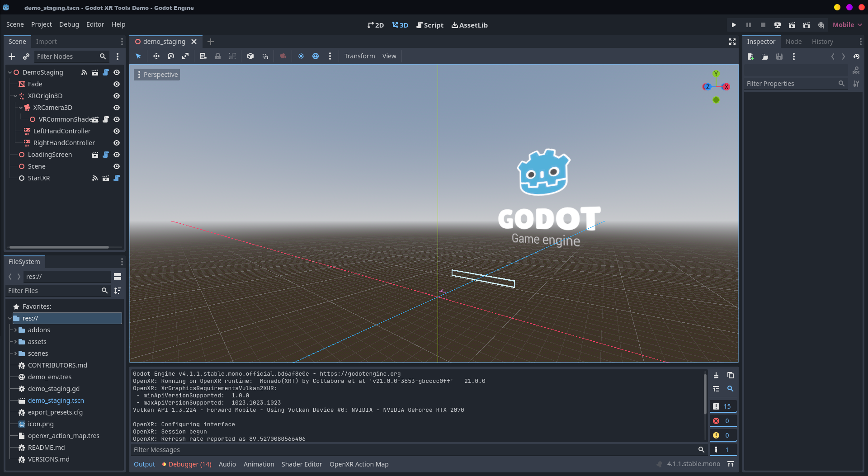Select the Rotate Mode tool in toolbar

pyautogui.click(x=171, y=56)
